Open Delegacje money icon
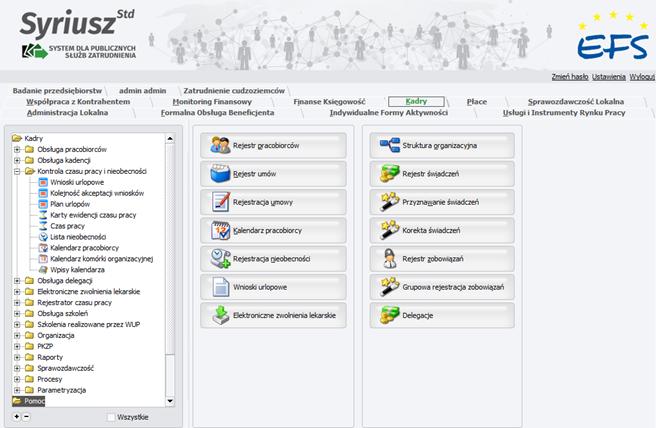The image size is (656, 428). click(x=390, y=315)
